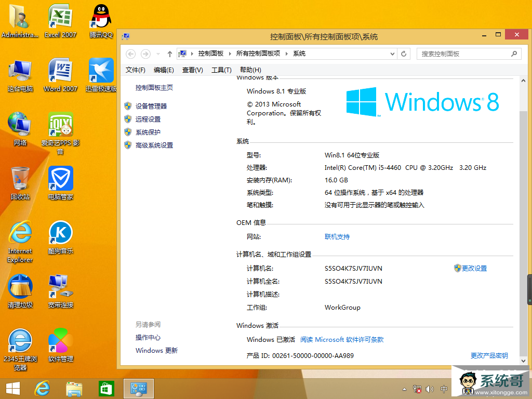Open 迅雷极速版 desktop shortcut
This screenshot has width=532, height=399.
coord(101,75)
